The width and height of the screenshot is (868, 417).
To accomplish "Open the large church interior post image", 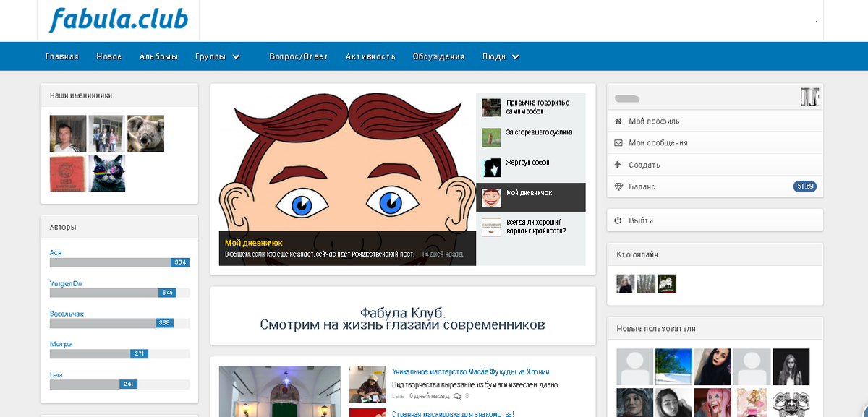I will 279,391.
